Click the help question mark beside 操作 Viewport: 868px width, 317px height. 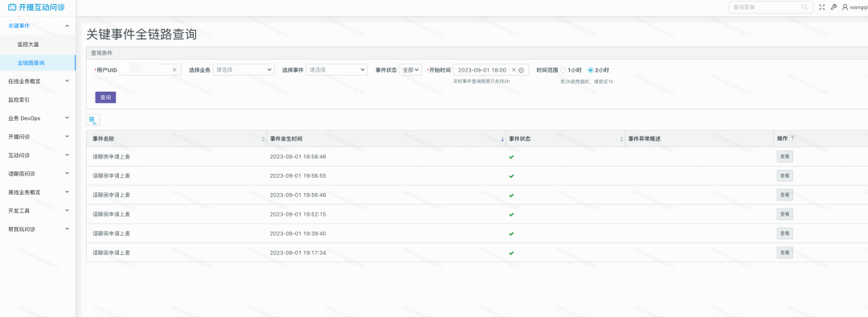792,138
